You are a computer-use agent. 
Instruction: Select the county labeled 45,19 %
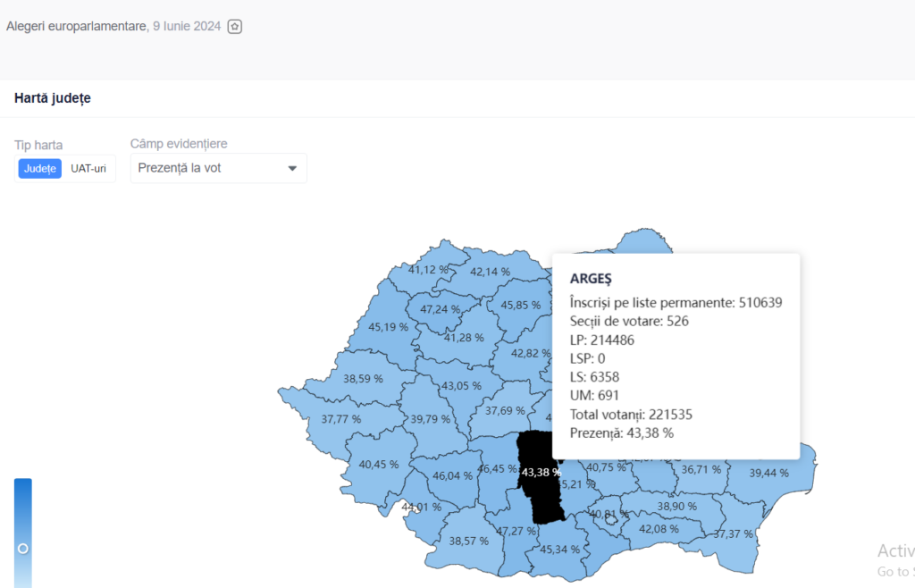click(x=388, y=326)
